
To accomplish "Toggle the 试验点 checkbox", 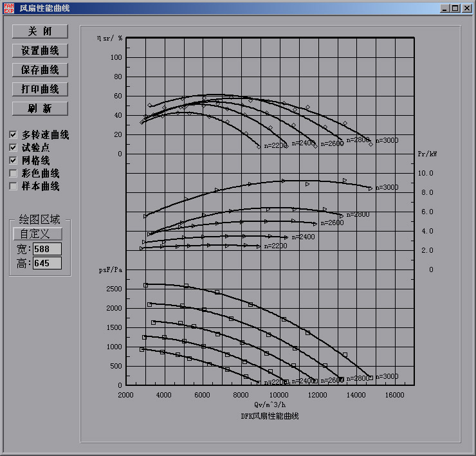I will 14,148.
